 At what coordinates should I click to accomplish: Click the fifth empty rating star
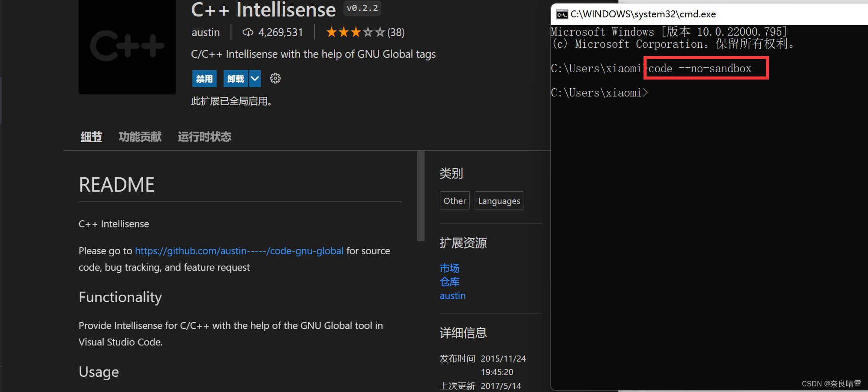(380, 32)
